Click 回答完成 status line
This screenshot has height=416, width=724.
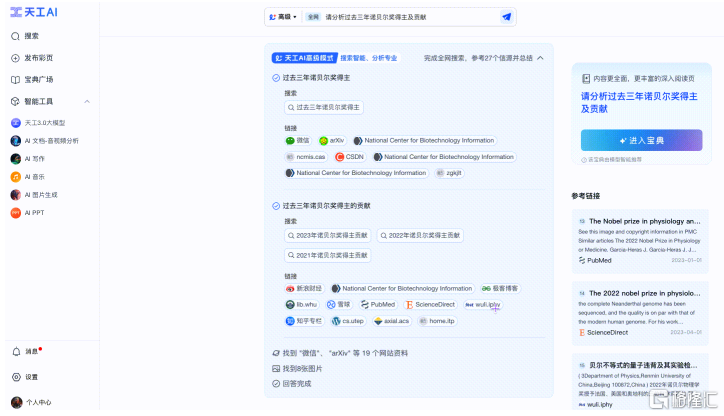[292, 384]
